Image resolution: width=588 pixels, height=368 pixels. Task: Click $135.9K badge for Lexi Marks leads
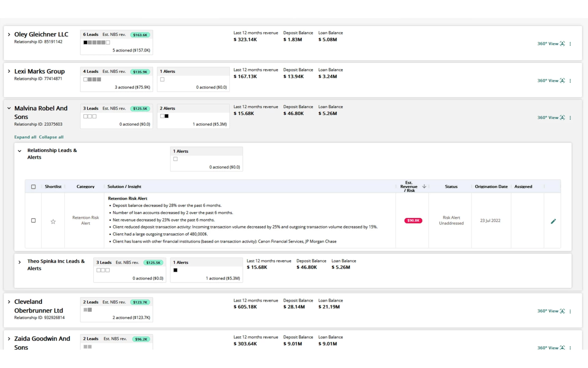click(140, 72)
